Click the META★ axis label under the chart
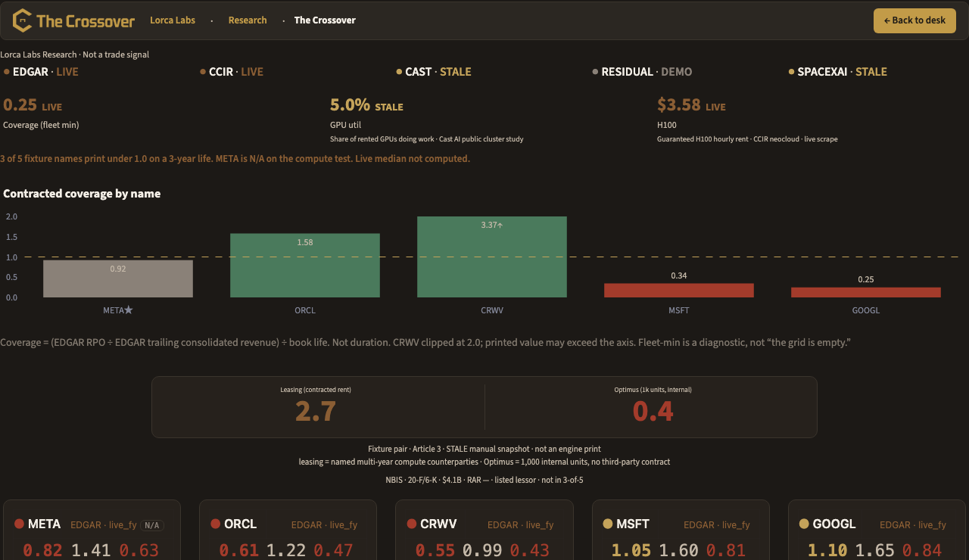The image size is (969, 560). [x=118, y=310]
